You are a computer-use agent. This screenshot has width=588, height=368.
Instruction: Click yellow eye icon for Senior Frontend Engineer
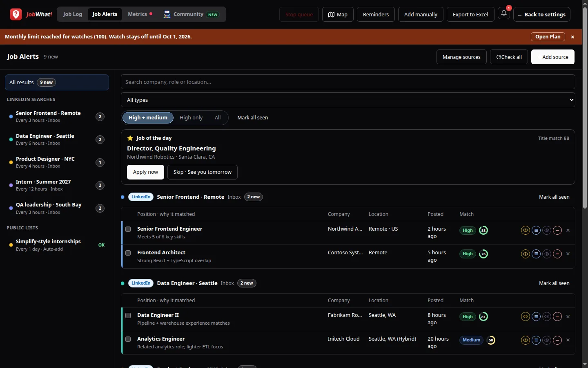pyautogui.click(x=526, y=230)
